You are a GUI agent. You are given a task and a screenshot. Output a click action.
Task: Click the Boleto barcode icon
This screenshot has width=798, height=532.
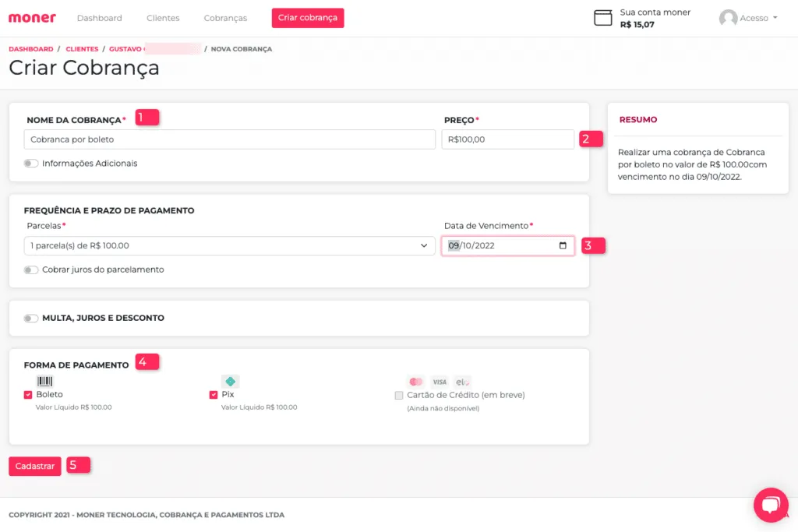click(x=45, y=382)
